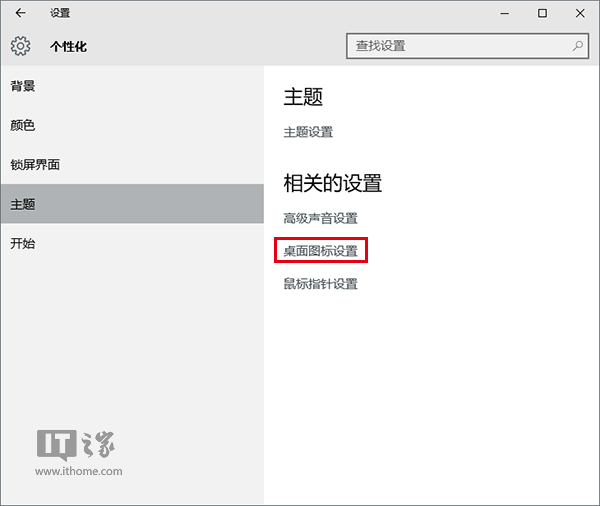The image size is (600, 506).
Task: Switch to the 颜色 section
Action: [x=132, y=125]
